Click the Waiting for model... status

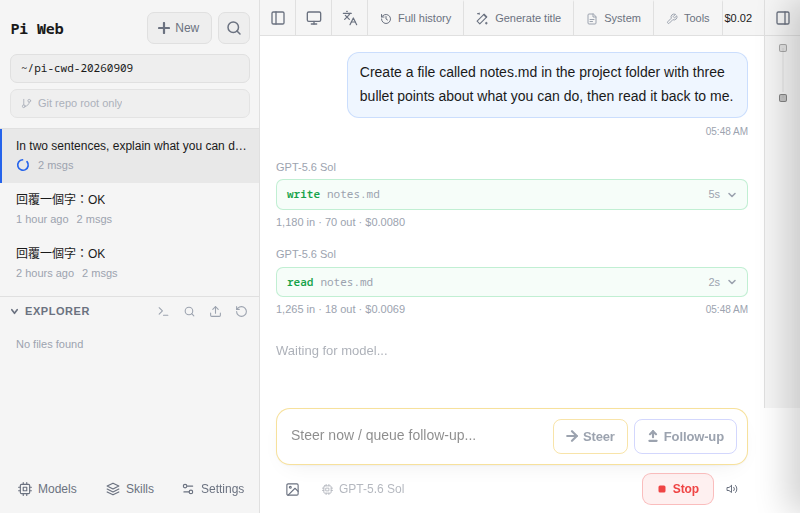click(x=332, y=351)
